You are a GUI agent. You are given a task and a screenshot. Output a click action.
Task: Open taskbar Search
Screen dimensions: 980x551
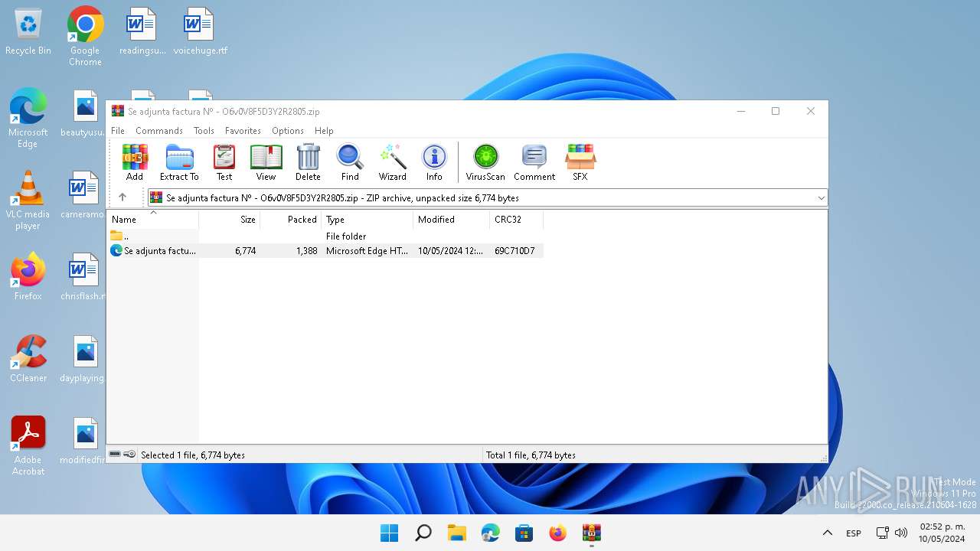(x=423, y=533)
